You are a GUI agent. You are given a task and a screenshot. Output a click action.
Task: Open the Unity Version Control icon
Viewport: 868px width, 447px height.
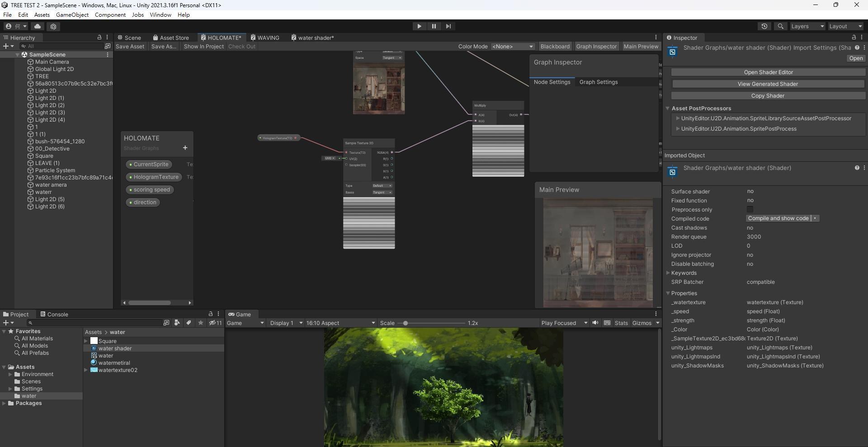pos(53,26)
